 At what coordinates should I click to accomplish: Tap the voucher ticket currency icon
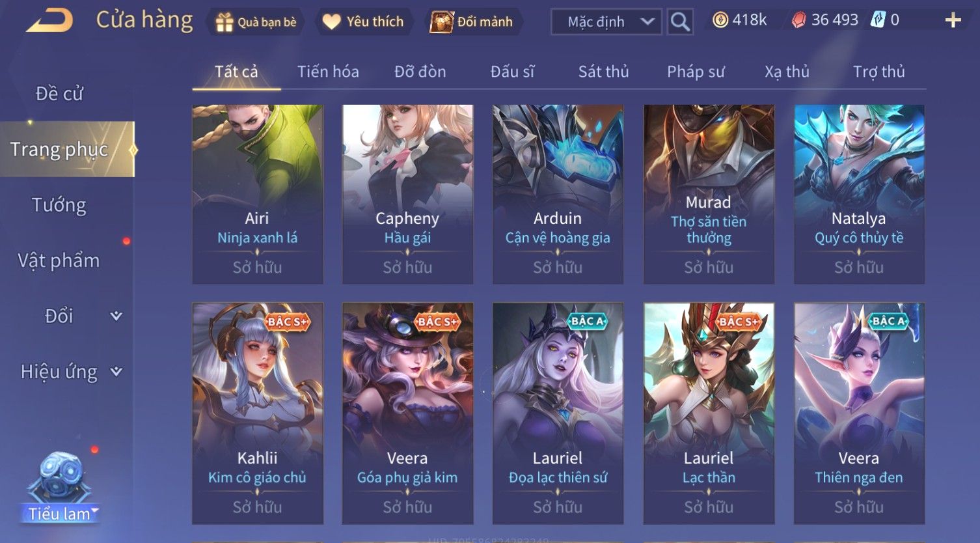pos(878,20)
